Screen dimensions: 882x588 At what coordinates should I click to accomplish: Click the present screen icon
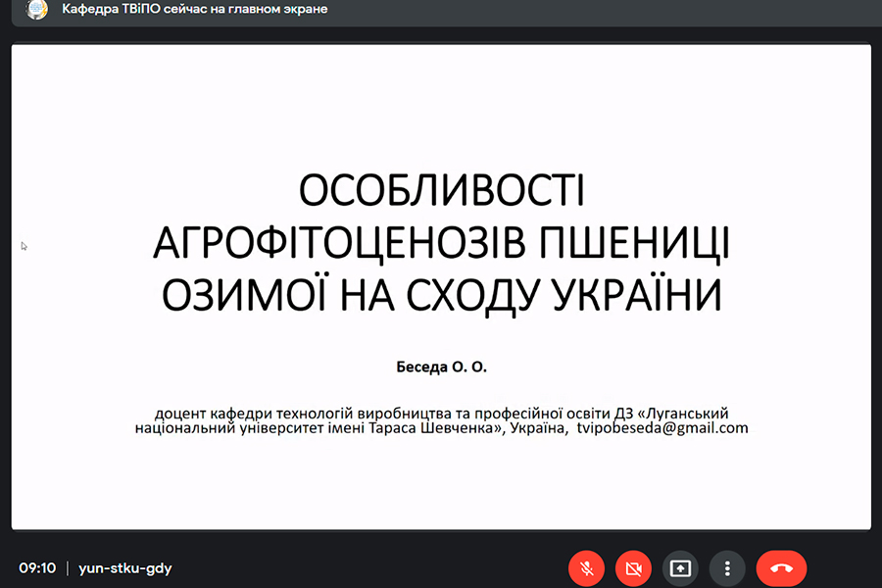(x=680, y=567)
